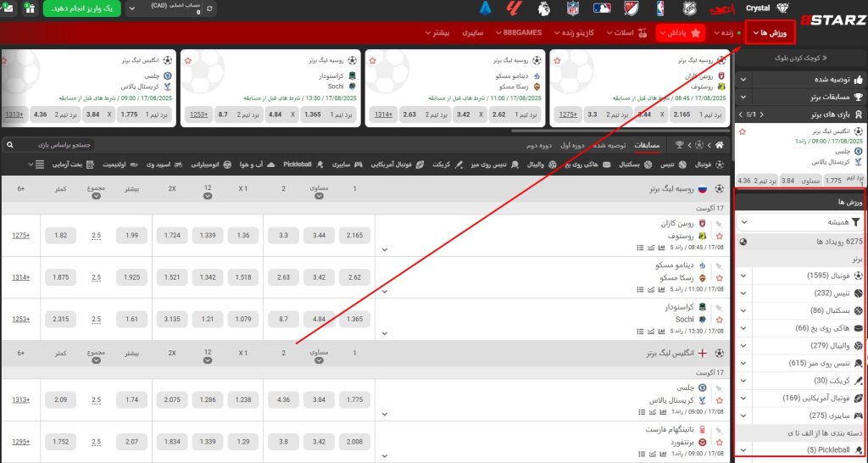Open the همیشه time filter dropdown

pyautogui.click(x=800, y=222)
